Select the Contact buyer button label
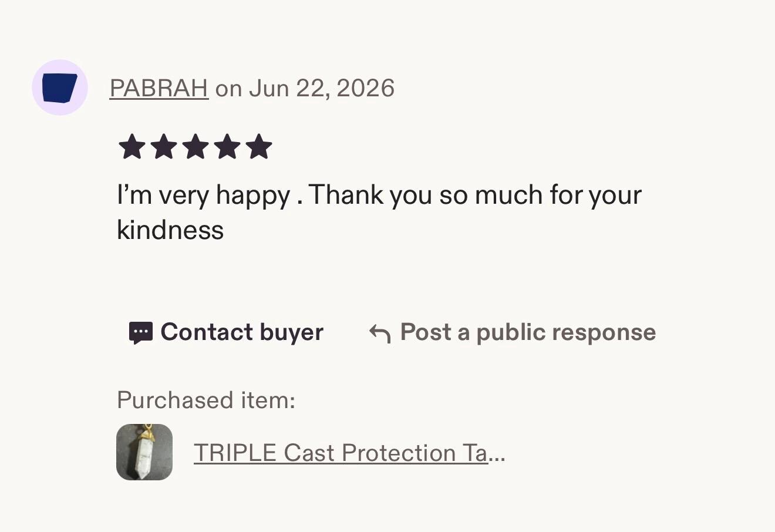This screenshot has width=775, height=532. click(242, 332)
